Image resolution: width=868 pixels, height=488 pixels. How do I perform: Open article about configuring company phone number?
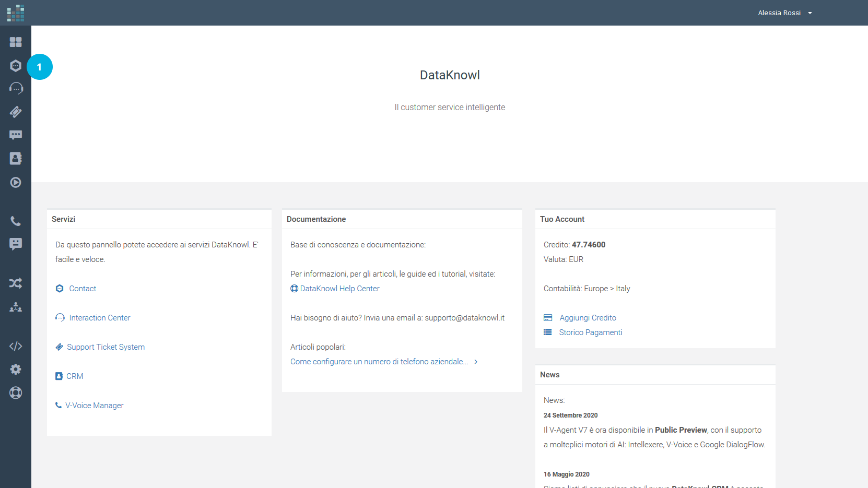click(x=379, y=362)
